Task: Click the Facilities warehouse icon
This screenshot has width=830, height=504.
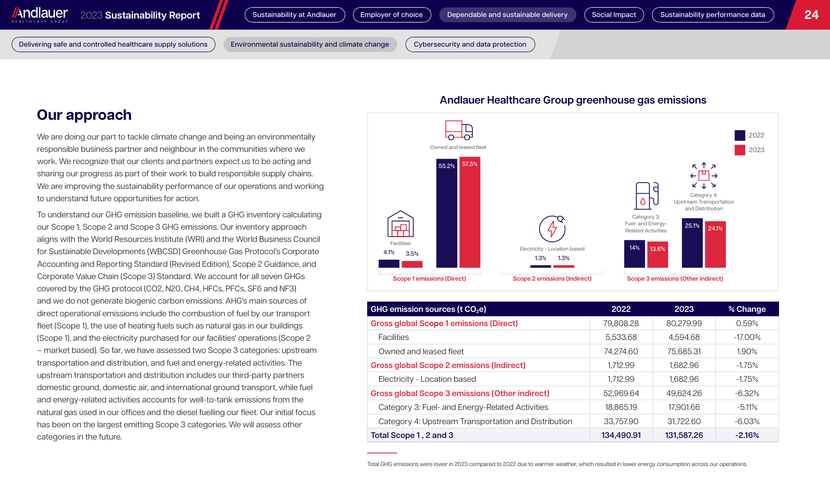Action: (400, 223)
